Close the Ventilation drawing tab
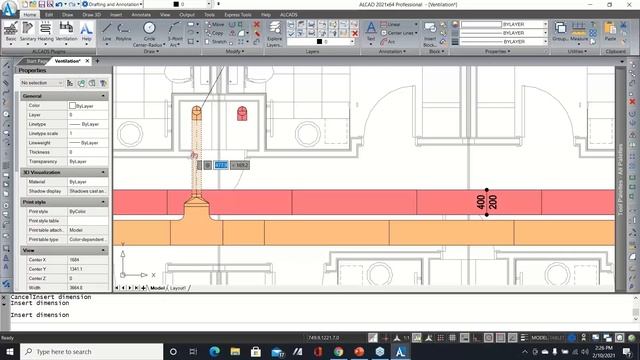 tap(87, 61)
